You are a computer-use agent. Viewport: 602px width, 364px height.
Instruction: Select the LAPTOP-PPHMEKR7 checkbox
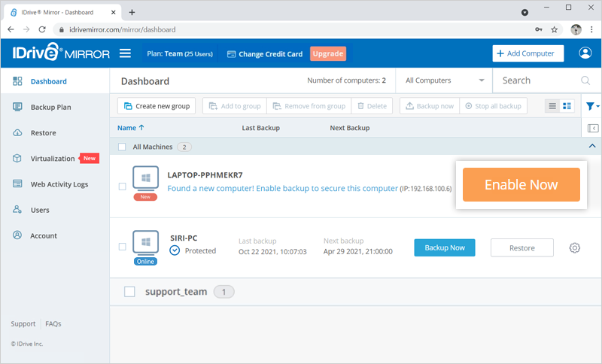coord(123,187)
